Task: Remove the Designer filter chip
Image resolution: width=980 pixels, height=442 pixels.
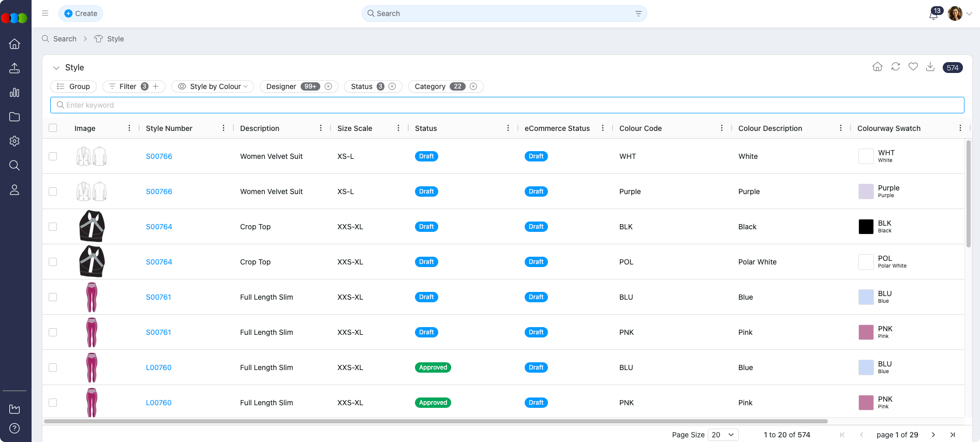Action: [x=328, y=86]
